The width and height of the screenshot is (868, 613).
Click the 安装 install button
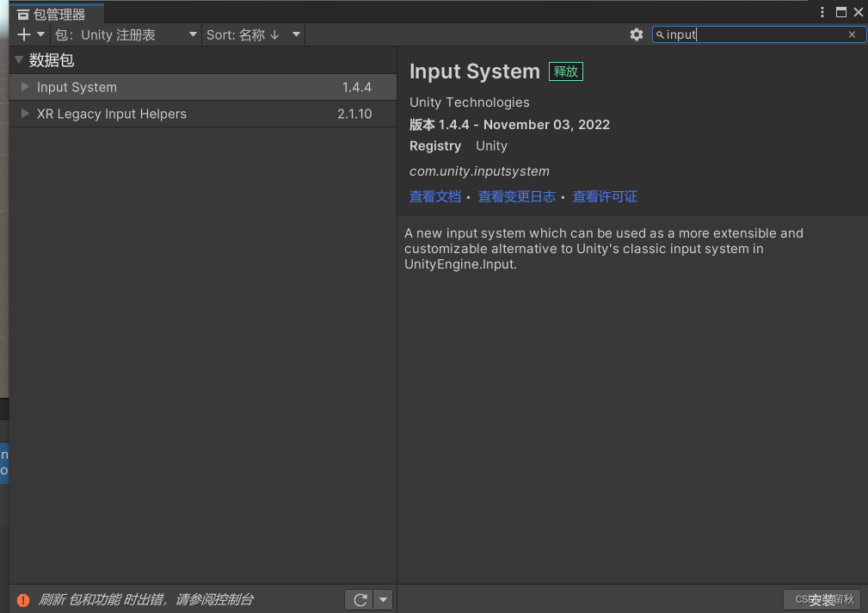click(x=822, y=600)
